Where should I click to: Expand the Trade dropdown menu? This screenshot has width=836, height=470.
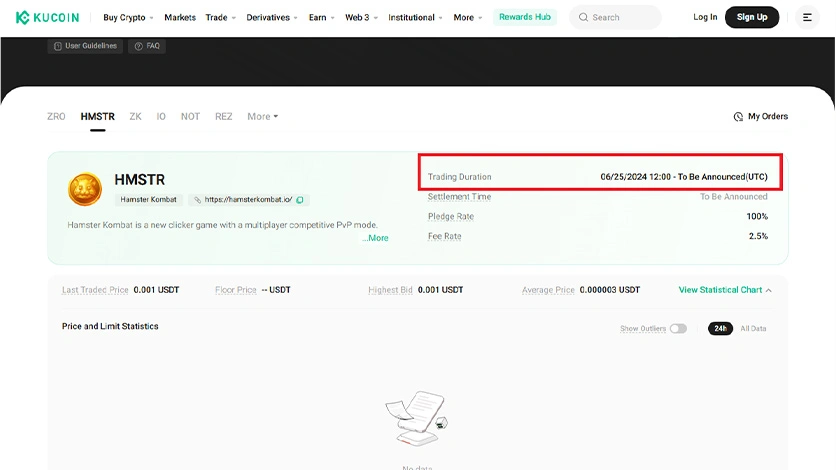220,18
